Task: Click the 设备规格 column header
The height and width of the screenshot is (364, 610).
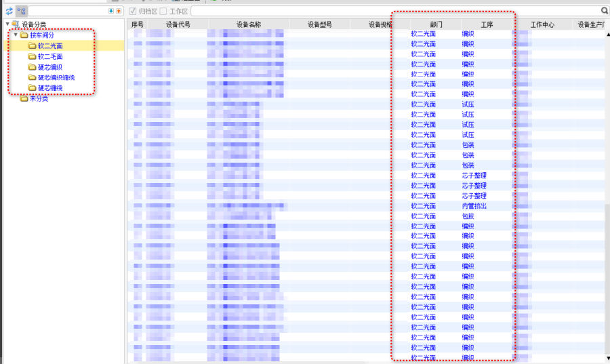Action: (x=380, y=24)
